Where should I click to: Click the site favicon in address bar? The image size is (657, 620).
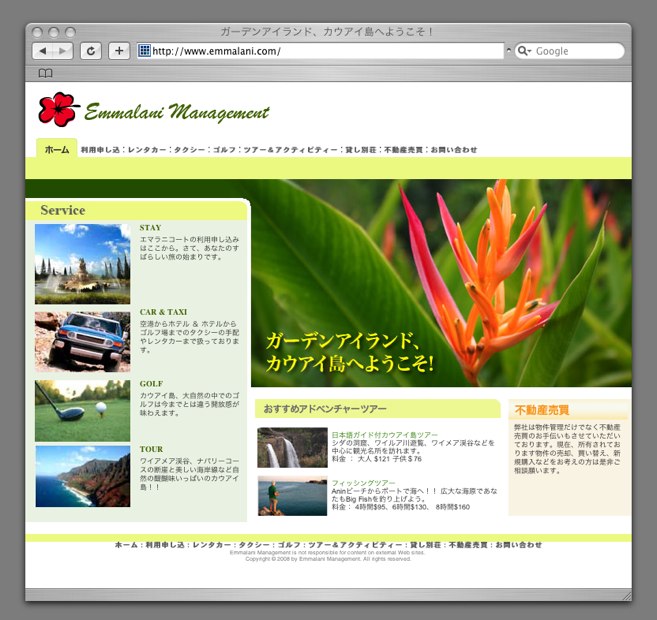(144, 51)
